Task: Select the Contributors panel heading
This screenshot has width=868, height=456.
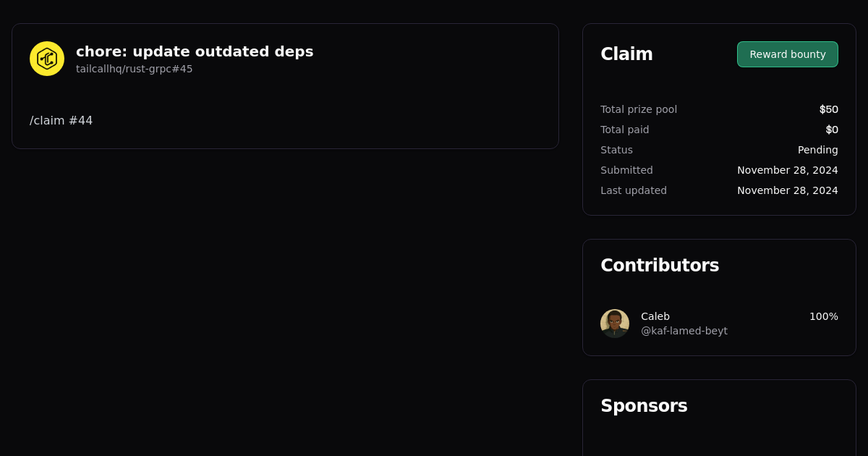Action: click(660, 266)
